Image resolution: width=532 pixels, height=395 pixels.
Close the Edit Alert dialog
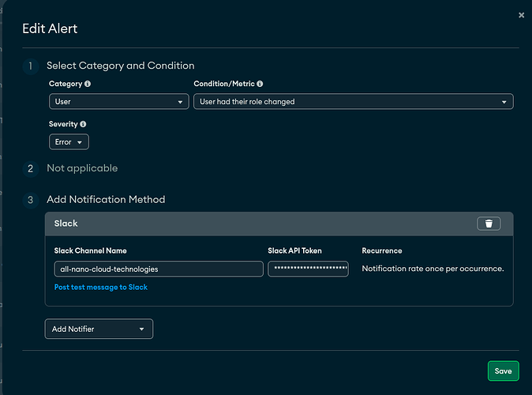coord(521,14)
